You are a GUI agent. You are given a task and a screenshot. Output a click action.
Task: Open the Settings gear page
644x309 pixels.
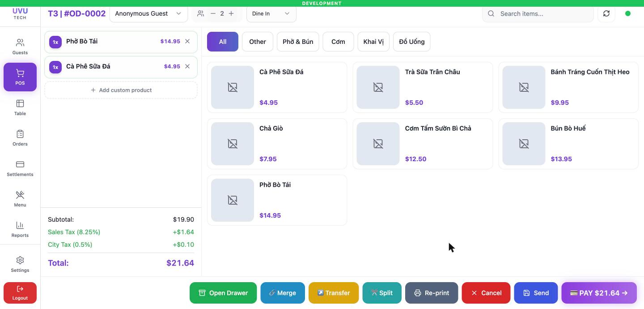click(20, 264)
